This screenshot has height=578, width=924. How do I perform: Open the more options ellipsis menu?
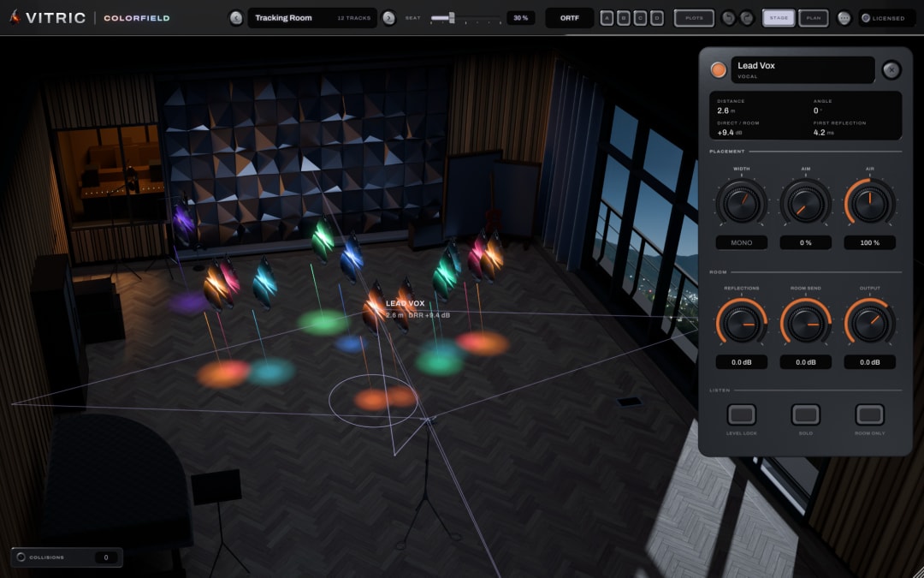tap(844, 18)
